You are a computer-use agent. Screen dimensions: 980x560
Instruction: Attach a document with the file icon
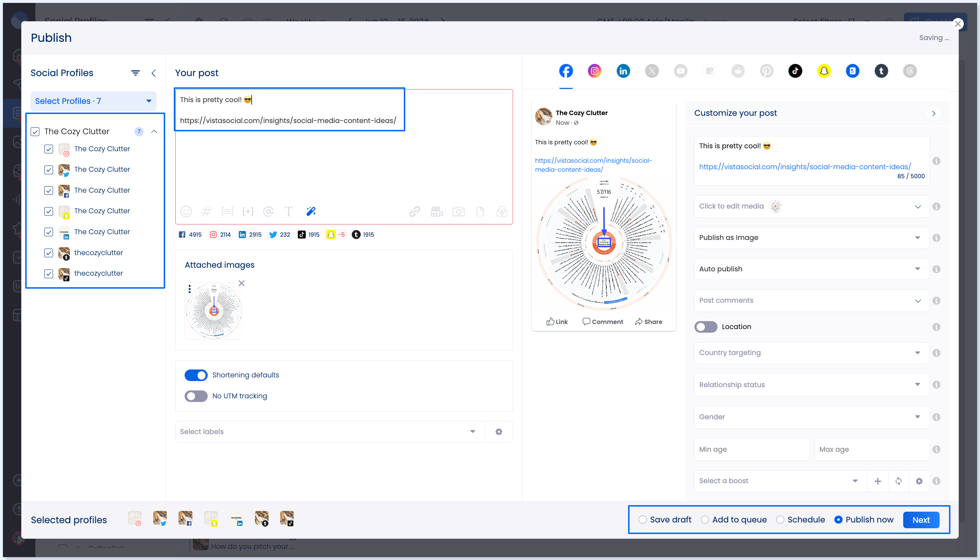480,211
